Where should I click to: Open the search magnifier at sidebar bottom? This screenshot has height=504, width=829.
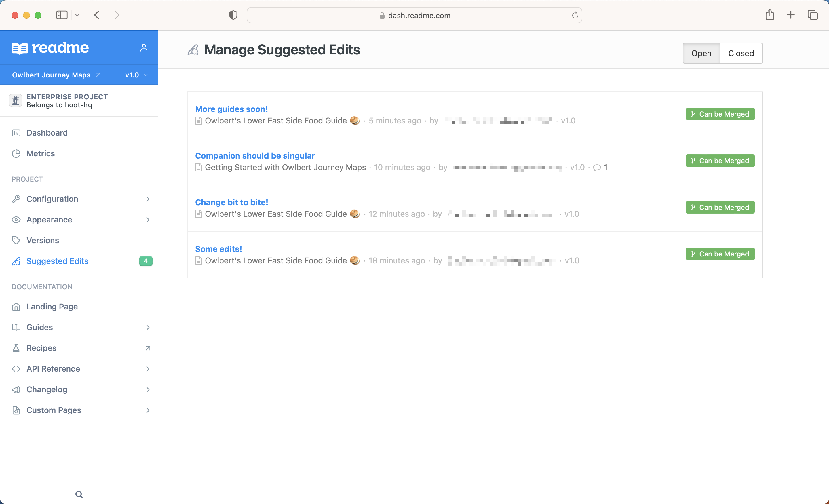[79, 494]
